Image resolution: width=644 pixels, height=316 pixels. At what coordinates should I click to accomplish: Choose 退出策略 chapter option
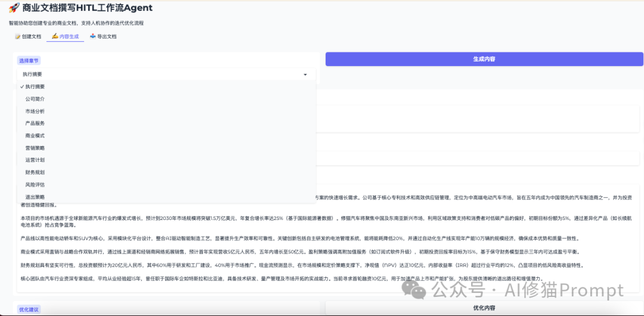(x=166, y=197)
